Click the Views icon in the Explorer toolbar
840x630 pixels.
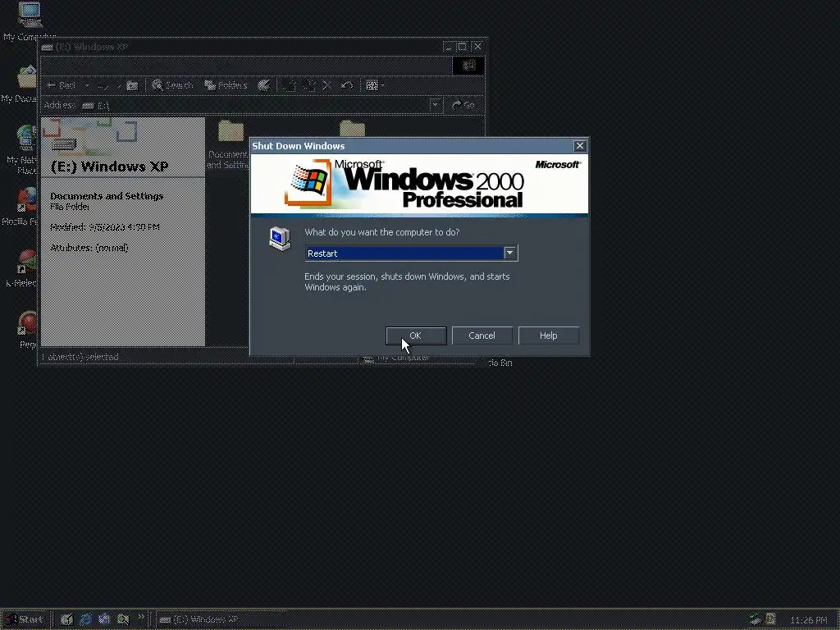coord(372,85)
